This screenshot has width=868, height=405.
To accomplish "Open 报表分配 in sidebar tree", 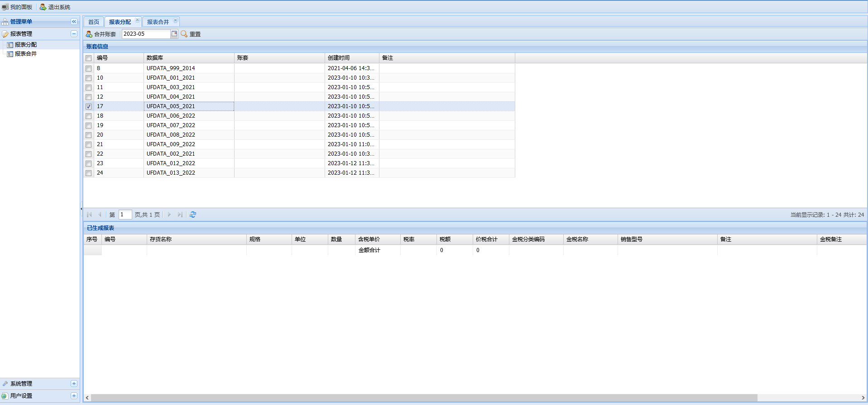I will (25, 45).
